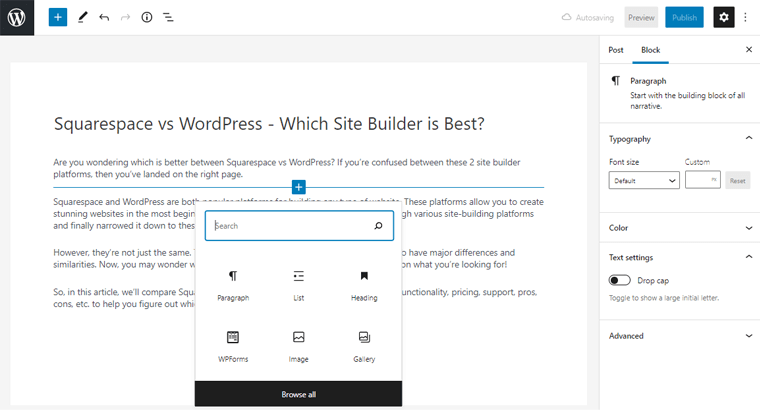Insert a WPForms block
760x410 pixels.
[233, 347]
